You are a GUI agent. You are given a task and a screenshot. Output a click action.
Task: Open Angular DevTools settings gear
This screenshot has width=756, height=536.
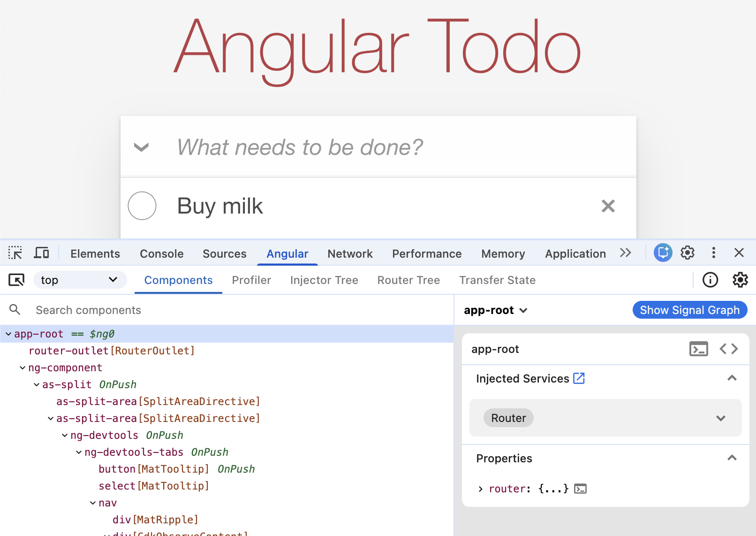pos(740,280)
